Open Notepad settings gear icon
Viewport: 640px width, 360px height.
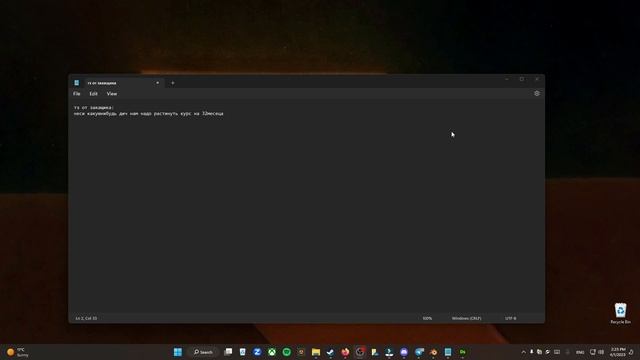[x=537, y=93]
